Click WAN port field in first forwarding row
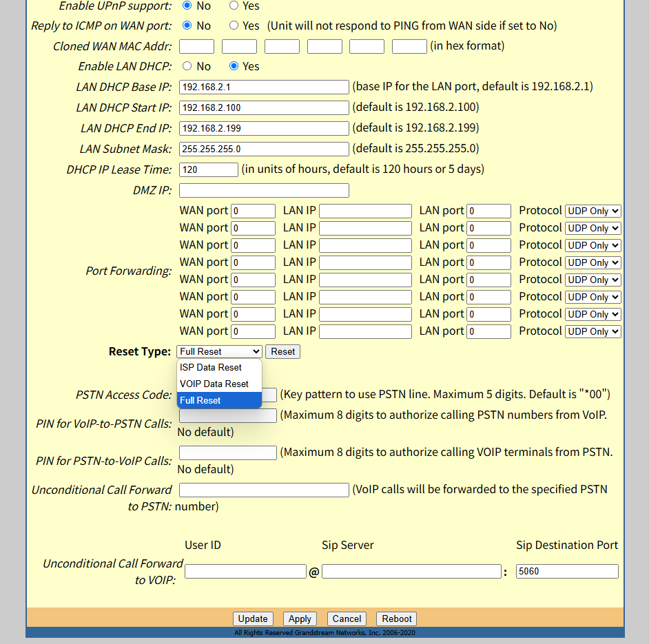Screen dimensions: 649x644 pyautogui.click(x=253, y=211)
